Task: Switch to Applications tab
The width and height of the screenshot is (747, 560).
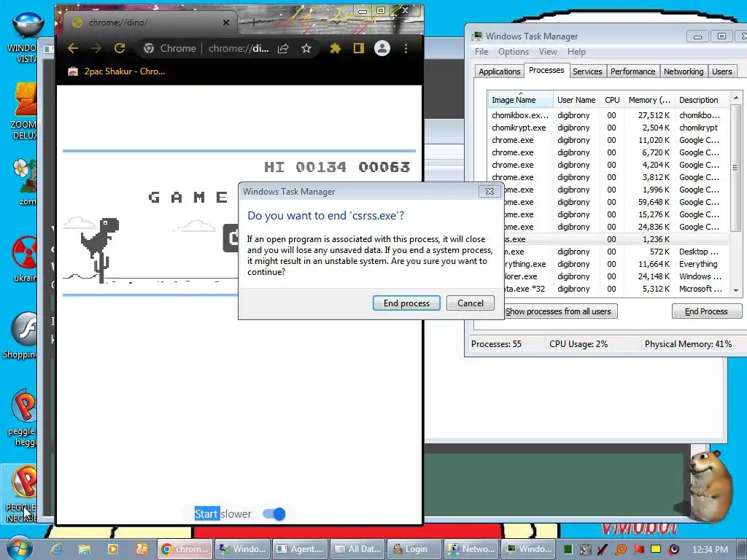Action: tap(499, 71)
